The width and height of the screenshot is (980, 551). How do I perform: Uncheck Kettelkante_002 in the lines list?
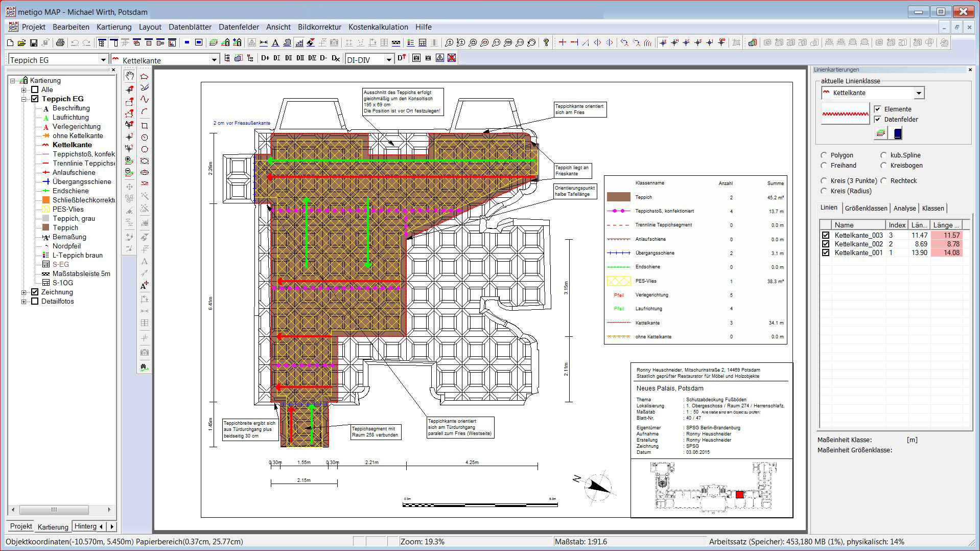pos(826,244)
